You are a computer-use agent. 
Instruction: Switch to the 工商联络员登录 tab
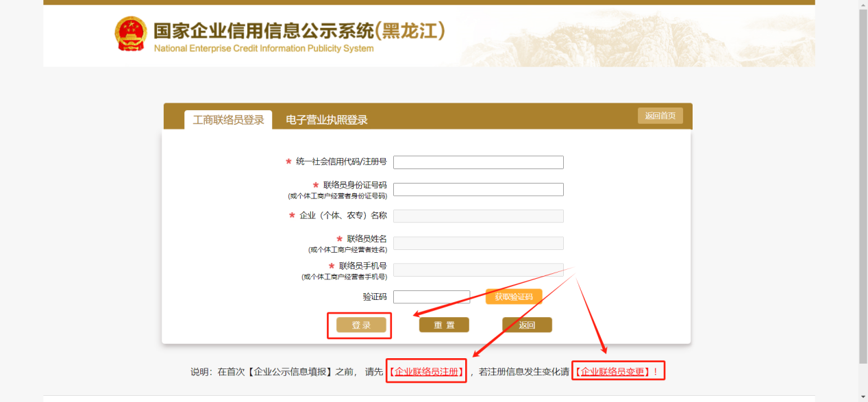click(228, 120)
